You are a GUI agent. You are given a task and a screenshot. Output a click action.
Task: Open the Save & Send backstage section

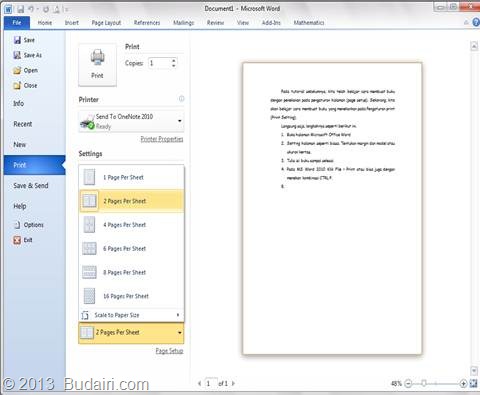pyautogui.click(x=31, y=186)
